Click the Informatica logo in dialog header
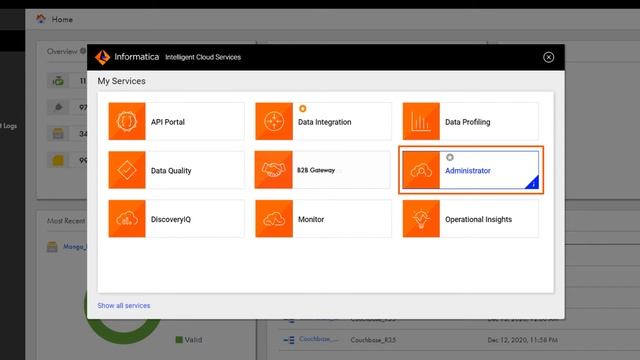The width and height of the screenshot is (640, 360). click(102, 57)
